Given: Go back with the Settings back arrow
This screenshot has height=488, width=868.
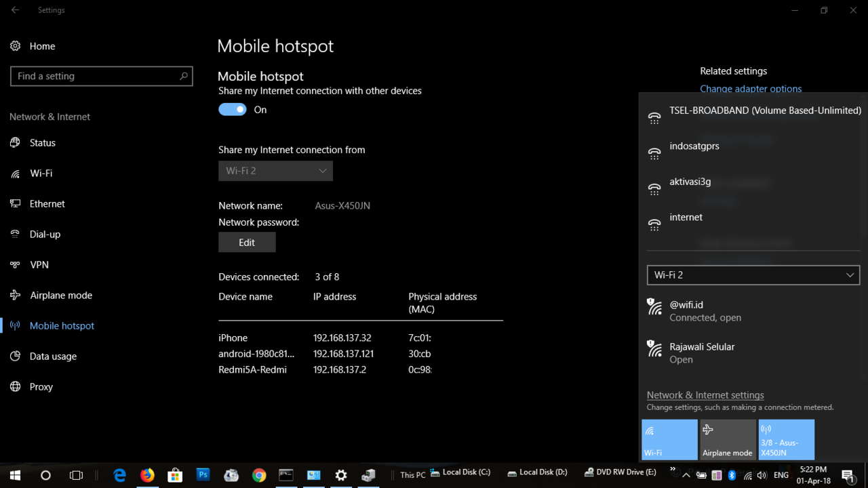Looking at the screenshot, I should [15, 10].
